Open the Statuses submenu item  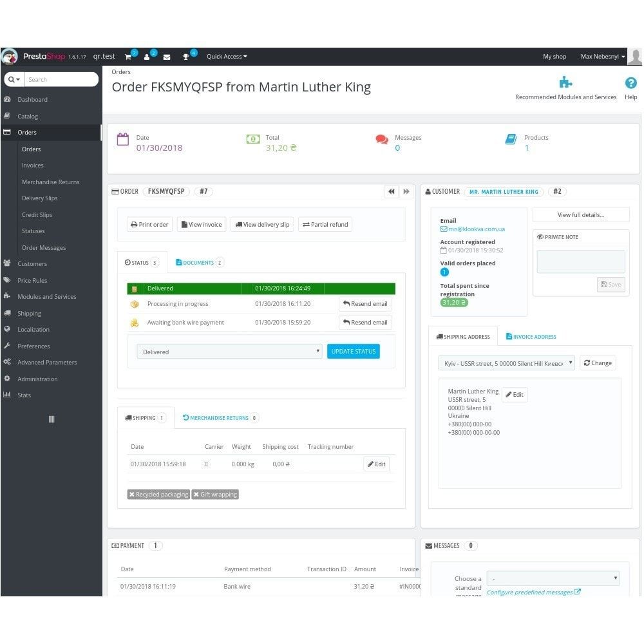tap(33, 231)
